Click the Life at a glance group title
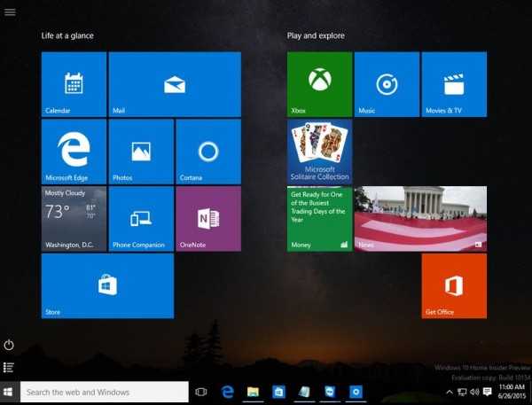The height and width of the screenshot is (405, 532). pos(67,35)
